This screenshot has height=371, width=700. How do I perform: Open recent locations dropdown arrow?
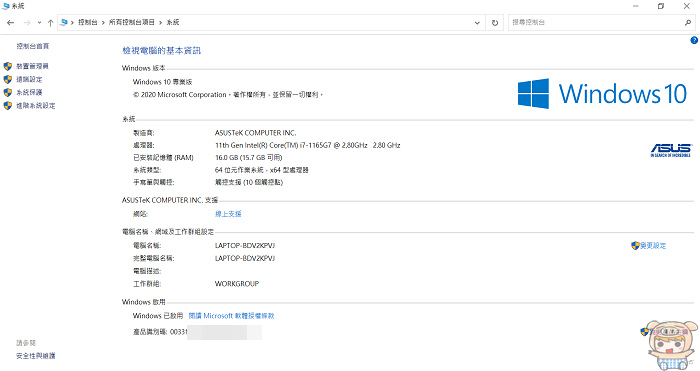tap(39, 23)
